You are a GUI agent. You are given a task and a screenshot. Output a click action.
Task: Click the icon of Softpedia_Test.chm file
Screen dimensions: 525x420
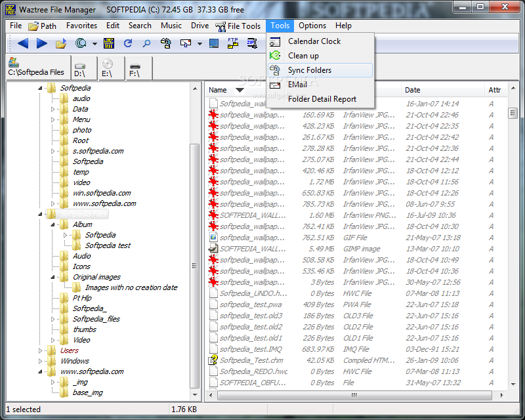pos(213,360)
